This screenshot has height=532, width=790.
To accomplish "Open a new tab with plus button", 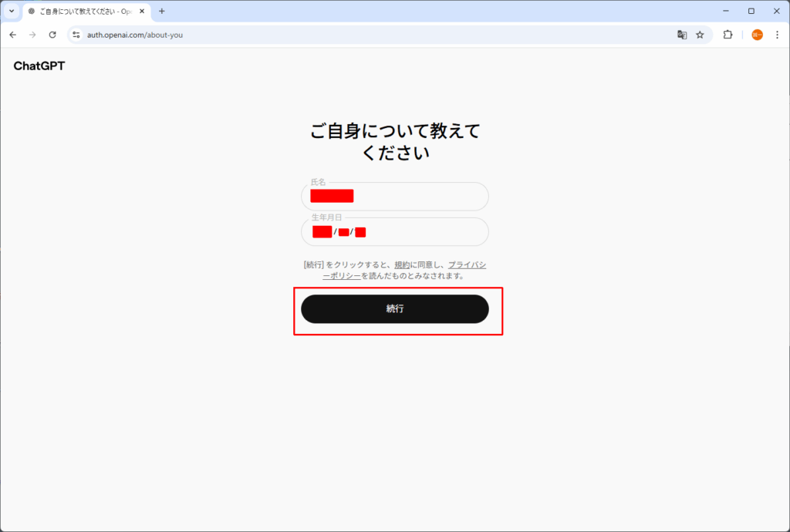I will click(162, 12).
